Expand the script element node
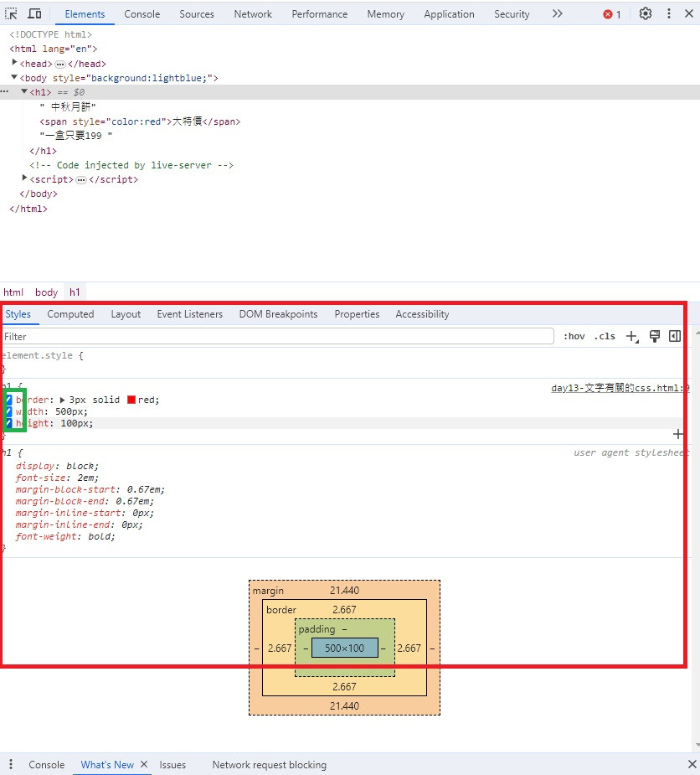 pos(24,178)
